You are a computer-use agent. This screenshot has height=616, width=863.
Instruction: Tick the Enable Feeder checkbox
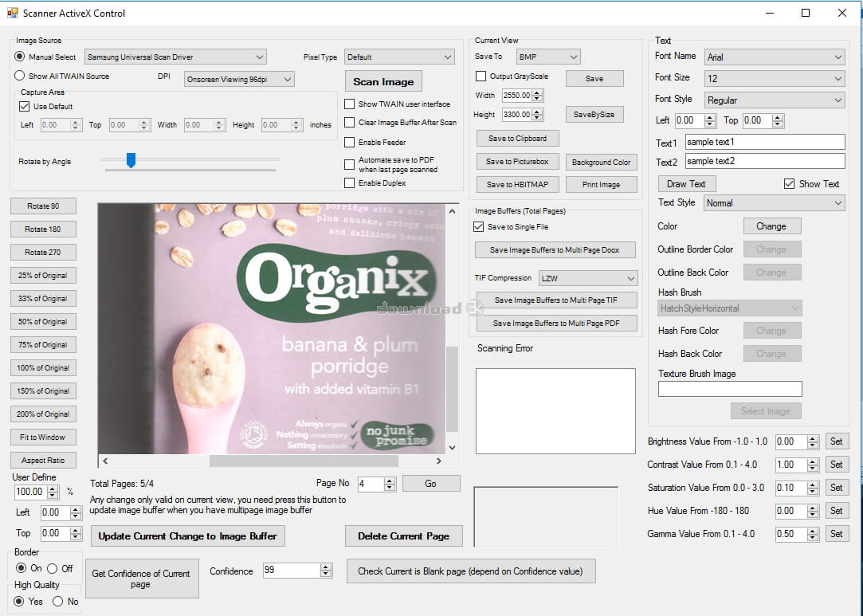tap(349, 142)
